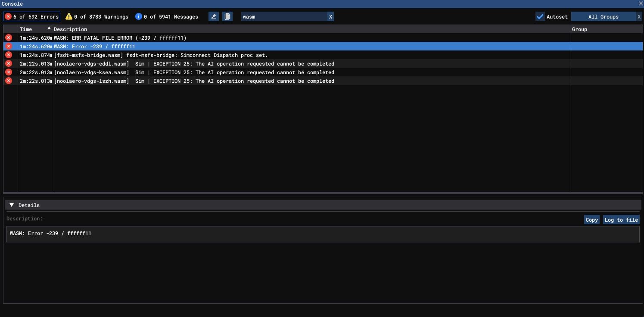The width and height of the screenshot is (644, 317).
Task: Collapse the Details section triangle
Action: click(x=12, y=205)
